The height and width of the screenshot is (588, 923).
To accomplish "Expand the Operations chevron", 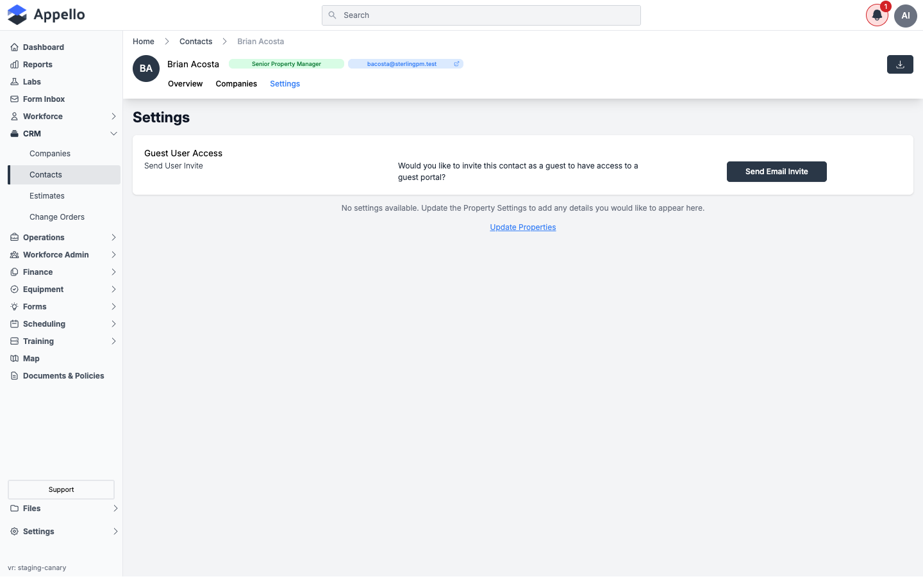I will 113,238.
